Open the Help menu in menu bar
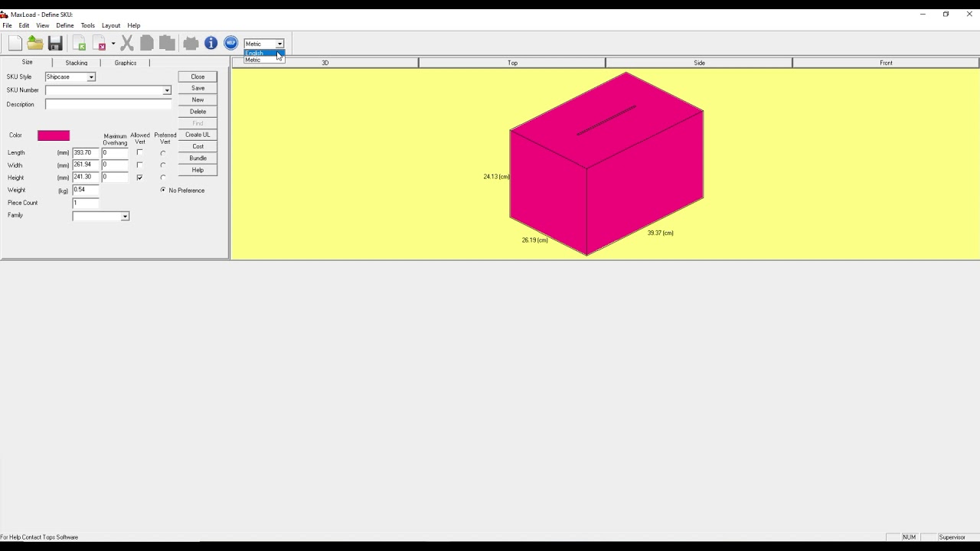 (134, 25)
